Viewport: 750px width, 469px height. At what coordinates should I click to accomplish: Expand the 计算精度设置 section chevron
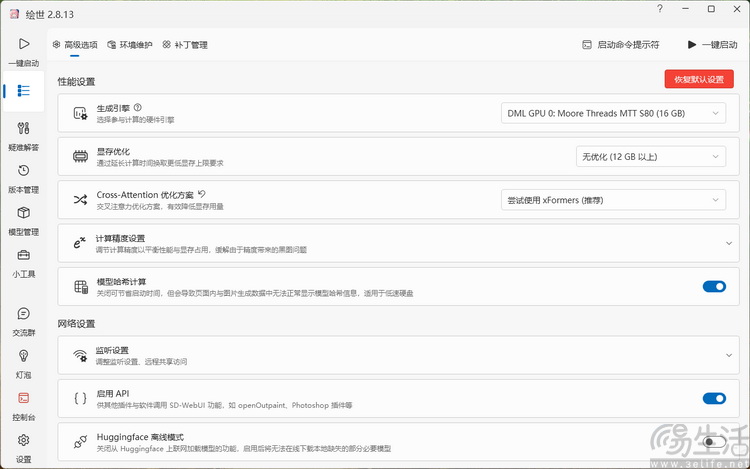click(728, 243)
